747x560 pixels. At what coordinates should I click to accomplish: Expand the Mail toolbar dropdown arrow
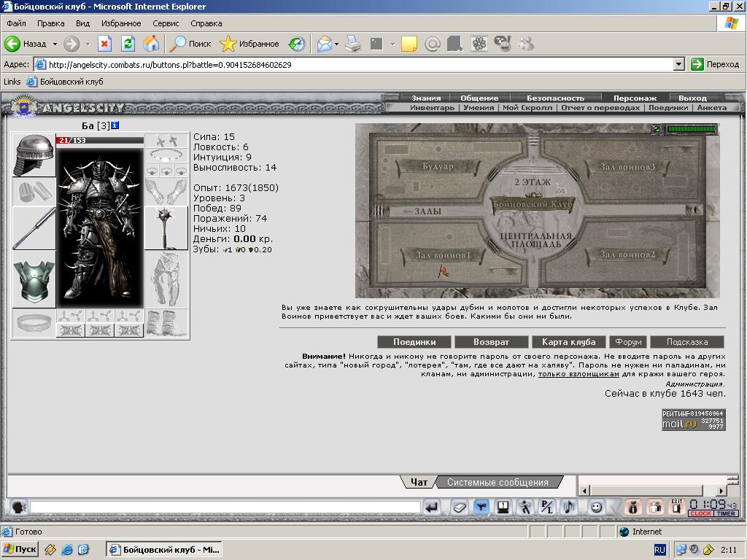(x=336, y=44)
